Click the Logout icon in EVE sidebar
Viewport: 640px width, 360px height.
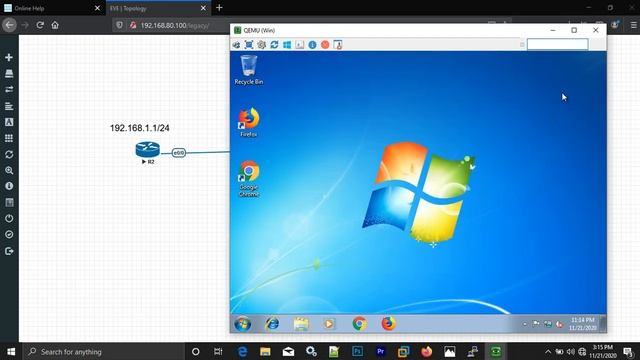point(9,251)
